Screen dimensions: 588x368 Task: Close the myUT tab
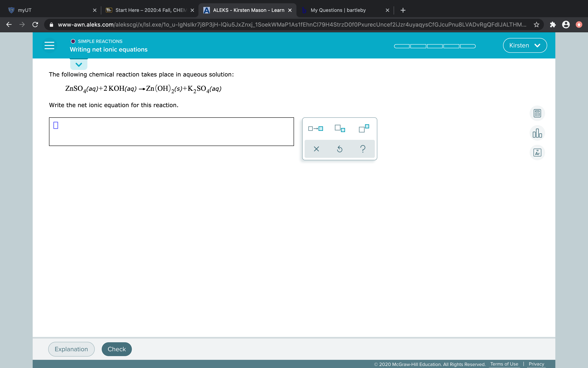tap(95, 10)
